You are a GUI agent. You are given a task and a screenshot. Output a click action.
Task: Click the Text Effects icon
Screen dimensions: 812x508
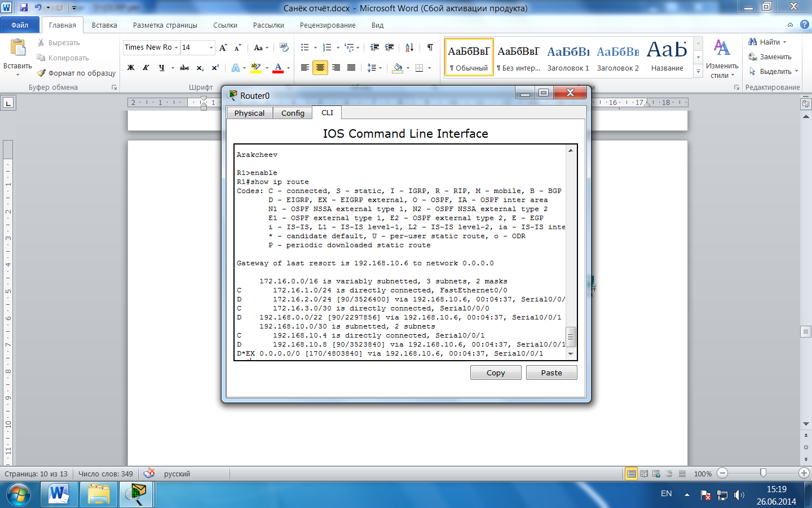(x=236, y=68)
